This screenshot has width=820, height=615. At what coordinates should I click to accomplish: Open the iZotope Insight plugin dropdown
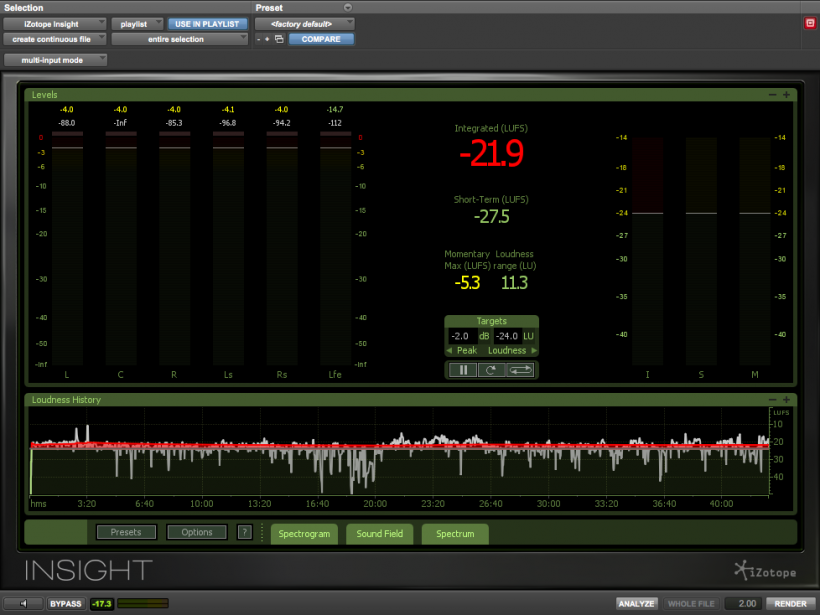(x=54, y=23)
